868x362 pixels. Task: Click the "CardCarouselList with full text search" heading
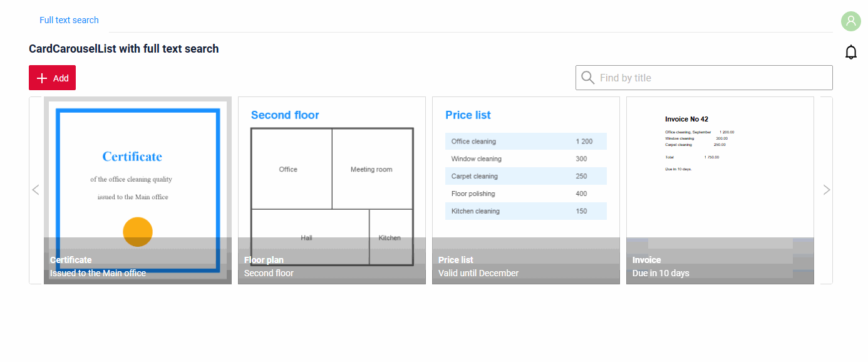[124, 49]
